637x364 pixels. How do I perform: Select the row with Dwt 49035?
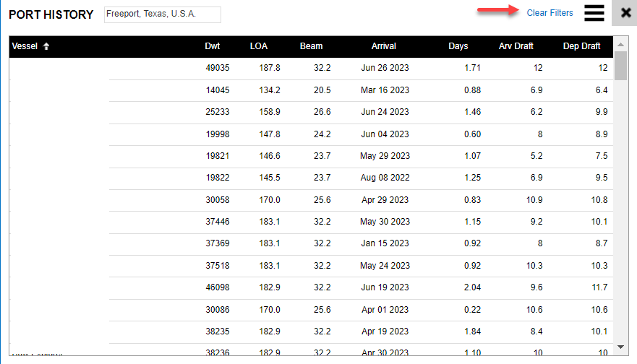coord(217,68)
